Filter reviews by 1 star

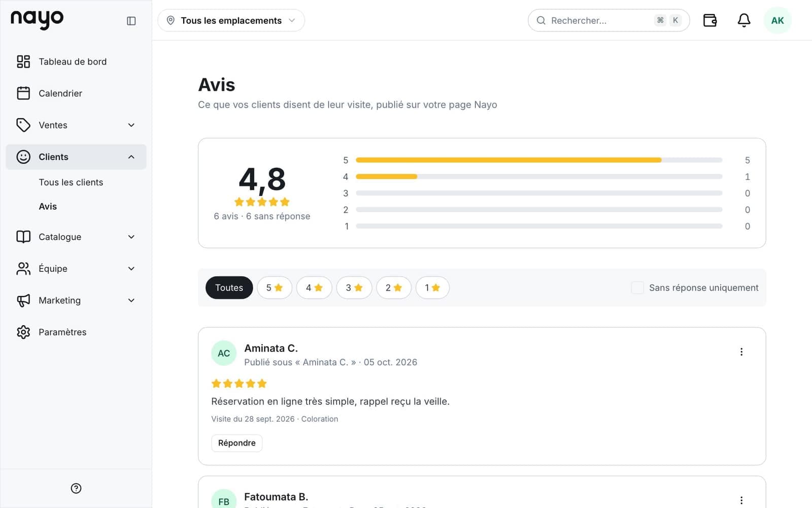(x=432, y=288)
